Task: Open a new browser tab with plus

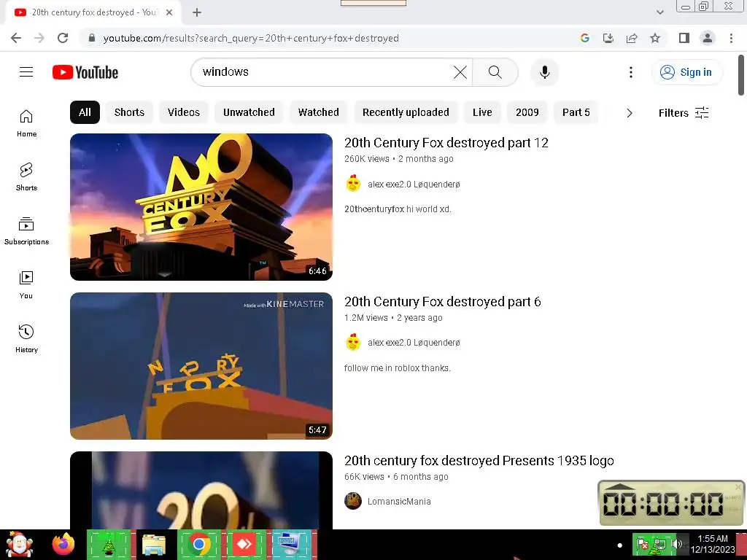Action: (197, 12)
